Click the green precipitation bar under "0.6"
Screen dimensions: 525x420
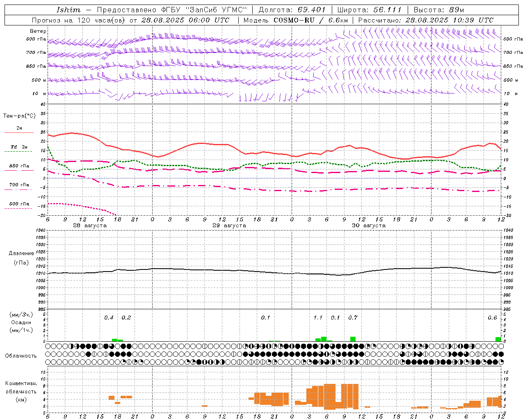click(x=498, y=339)
